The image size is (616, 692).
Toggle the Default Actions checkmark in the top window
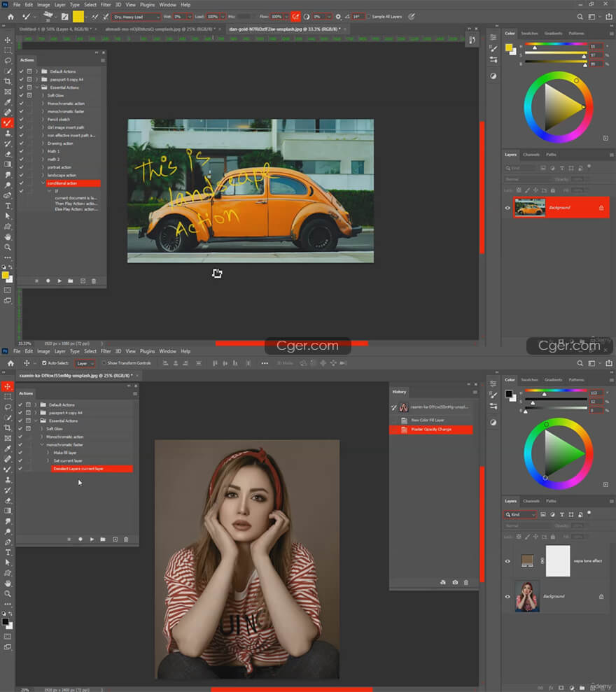21,71
